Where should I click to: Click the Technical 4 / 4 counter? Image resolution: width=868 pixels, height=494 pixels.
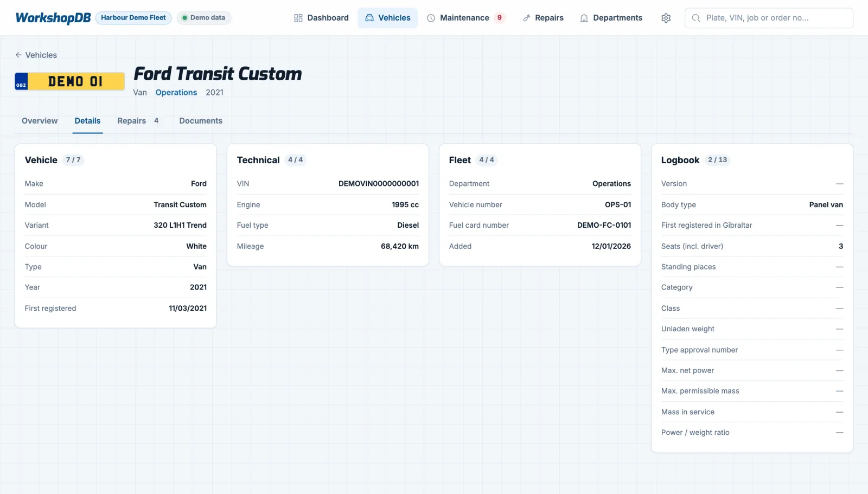tap(296, 160)
